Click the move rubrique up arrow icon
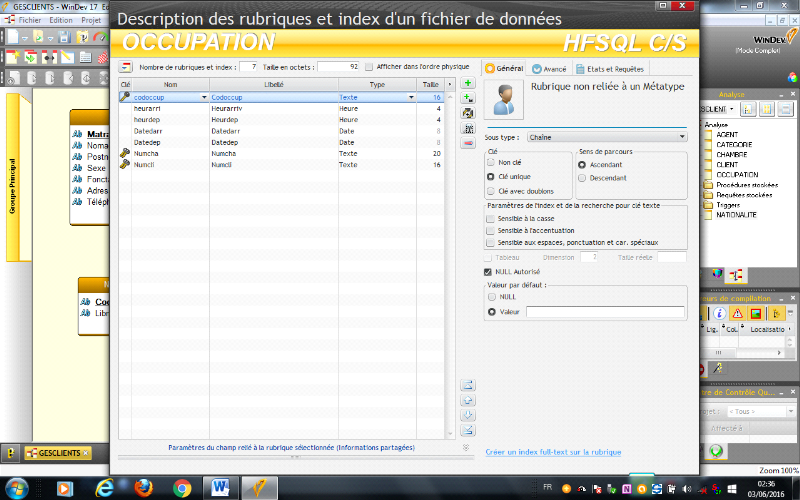Screen dimensions: 800x500 pyautogui.click(x=468, y=400)
